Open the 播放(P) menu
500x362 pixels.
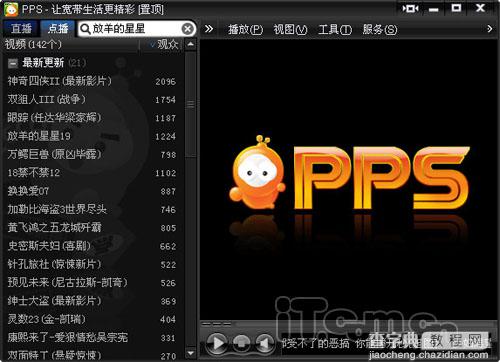pyautogui.click(x=245, y=29)
